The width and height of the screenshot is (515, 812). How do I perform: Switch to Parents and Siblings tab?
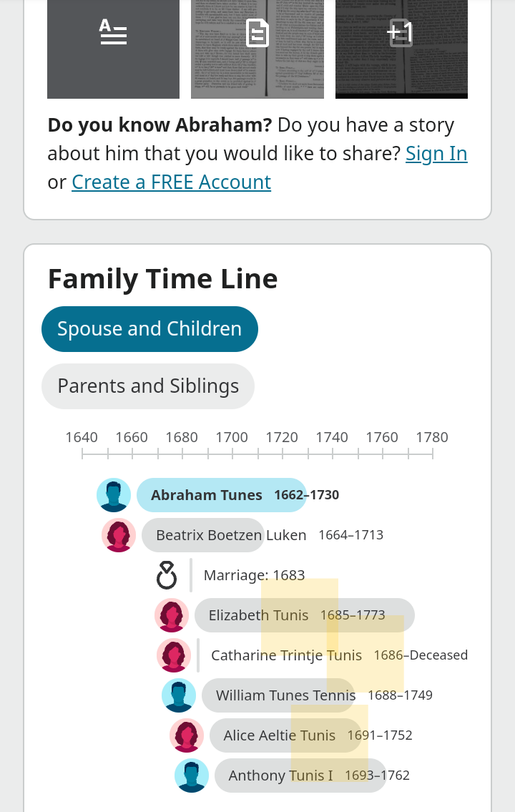click(x=148, y=386)
